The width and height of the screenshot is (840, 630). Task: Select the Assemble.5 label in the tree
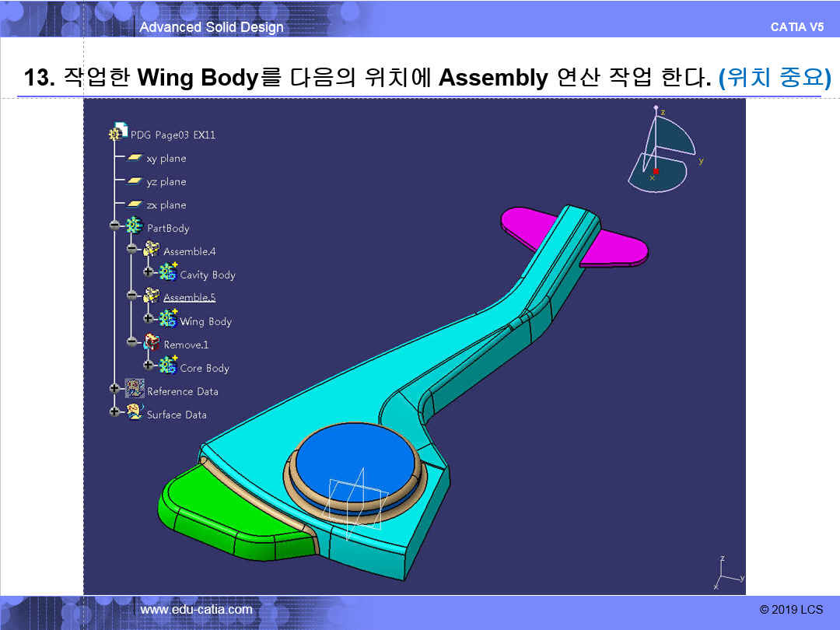click(x=189, y=298)
